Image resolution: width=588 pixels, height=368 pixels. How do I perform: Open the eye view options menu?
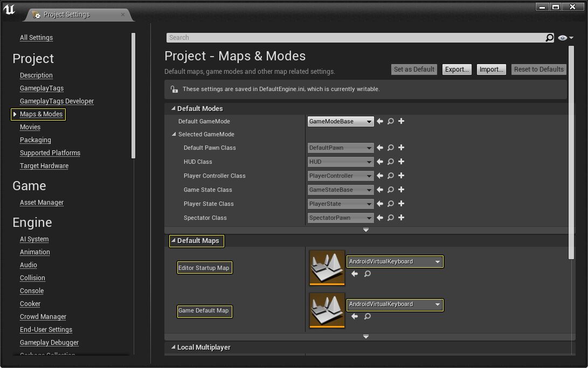click(565, 38)
